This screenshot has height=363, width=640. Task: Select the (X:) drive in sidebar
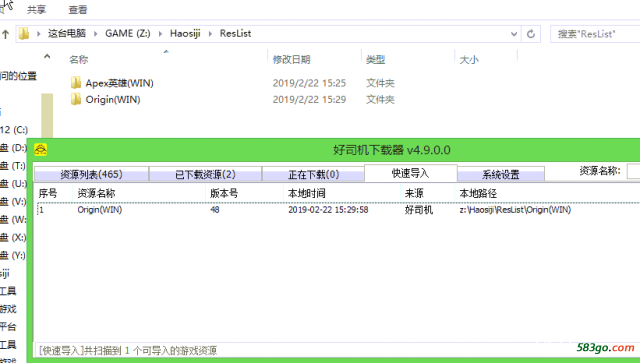coord(13,238)
